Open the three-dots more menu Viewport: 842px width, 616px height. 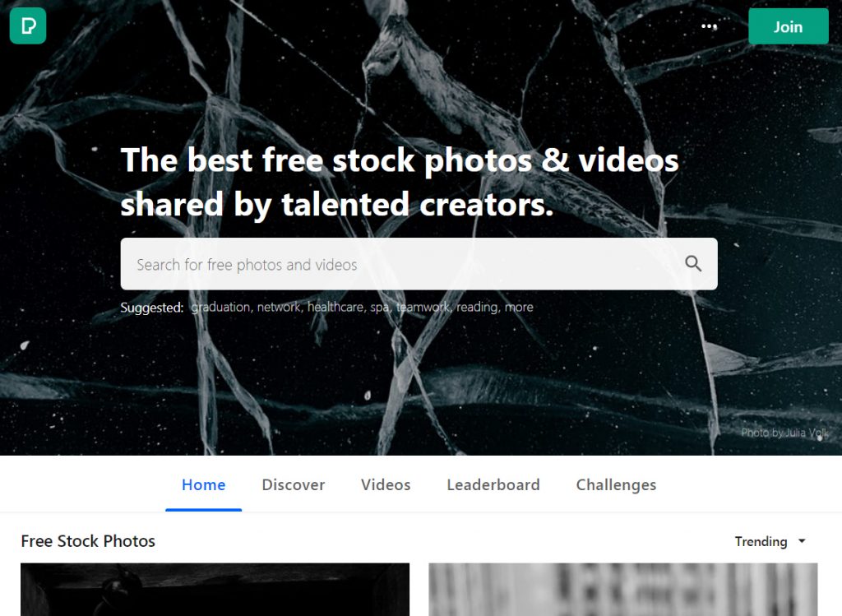[709, 26]
